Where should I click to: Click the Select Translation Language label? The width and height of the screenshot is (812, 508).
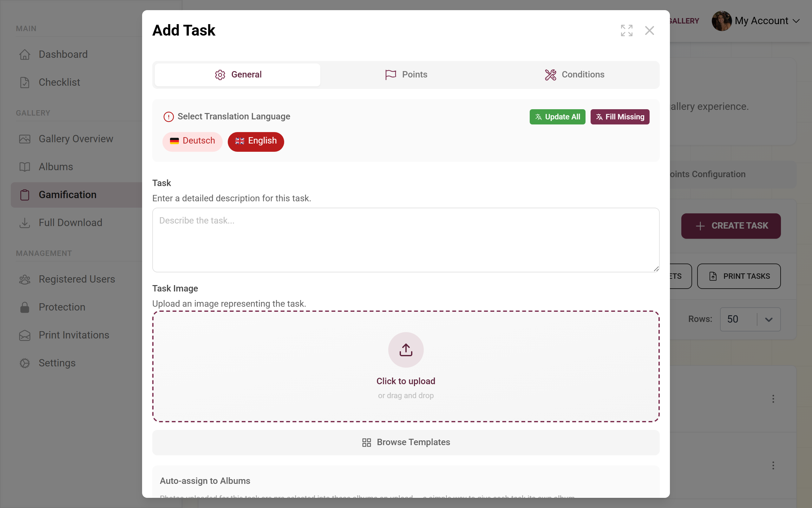coord(234,117)
